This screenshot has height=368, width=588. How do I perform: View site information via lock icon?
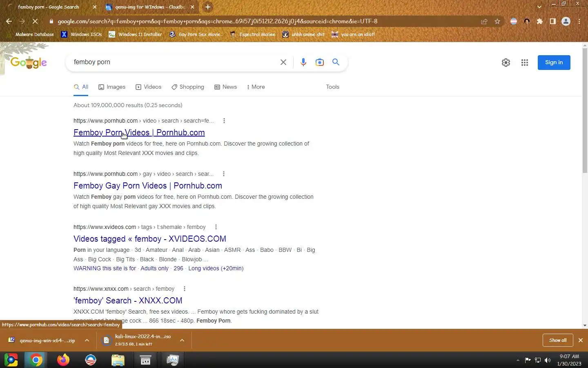pos(51,21)
